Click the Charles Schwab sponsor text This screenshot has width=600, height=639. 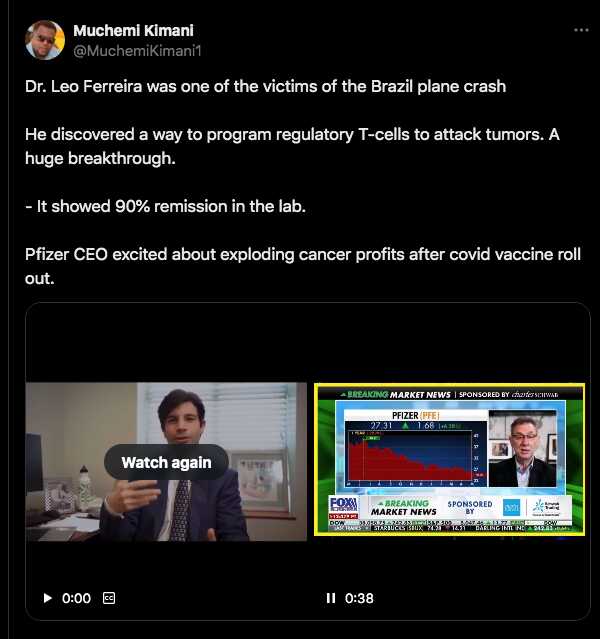pos(535,394)
